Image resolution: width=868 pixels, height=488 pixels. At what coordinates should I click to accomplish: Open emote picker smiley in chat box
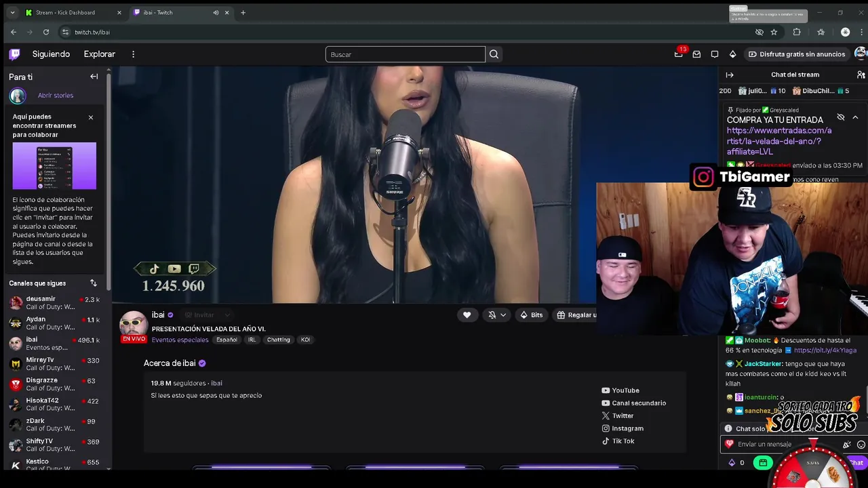861,445
